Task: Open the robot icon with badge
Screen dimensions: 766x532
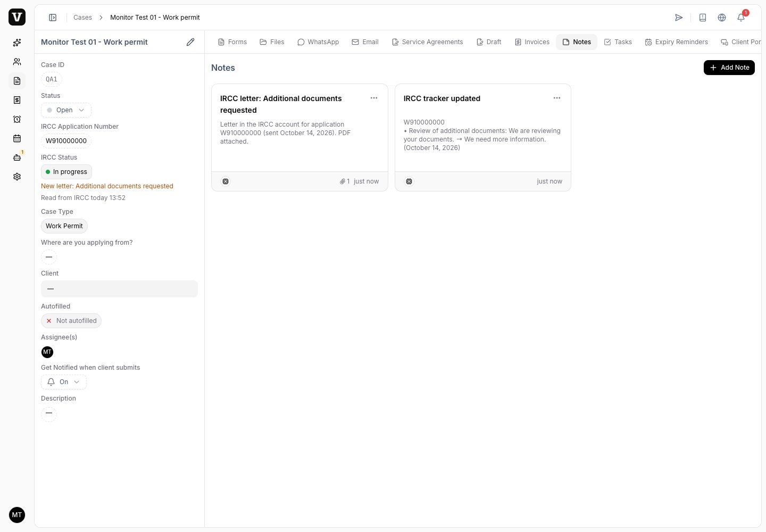Action: 17,157
